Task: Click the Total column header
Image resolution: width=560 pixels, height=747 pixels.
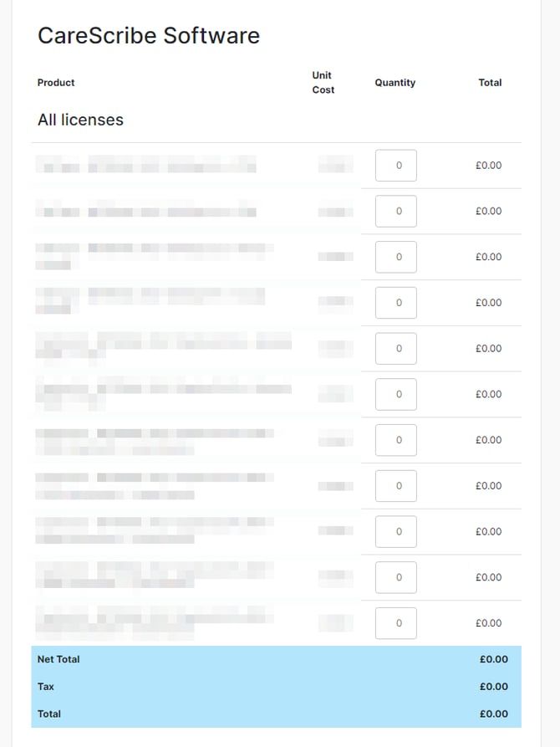Action: (490, 83)
